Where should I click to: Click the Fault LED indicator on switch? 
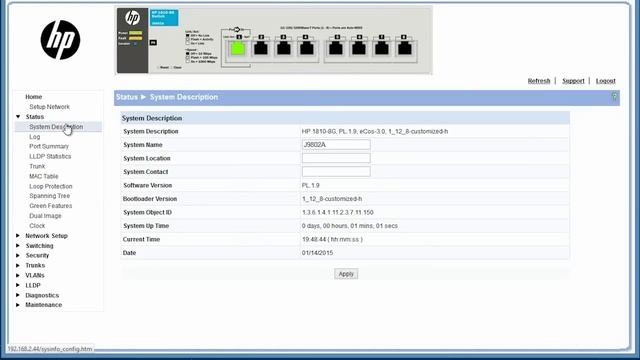pyautogui.click(x=136, y=38)
